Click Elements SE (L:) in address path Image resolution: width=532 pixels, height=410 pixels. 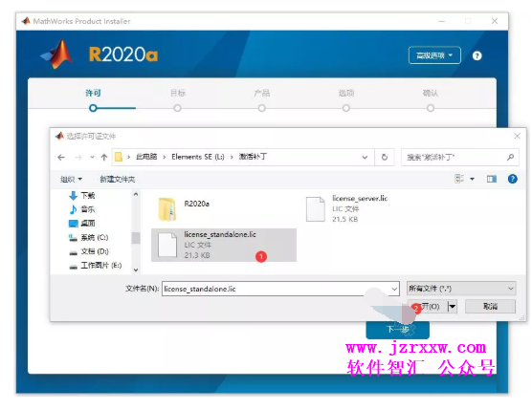198,157
